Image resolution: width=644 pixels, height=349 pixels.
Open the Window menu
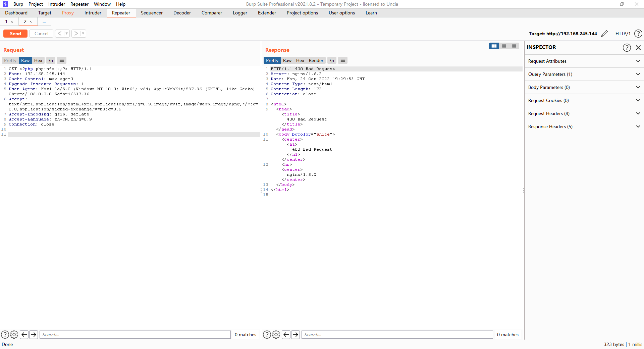pos(102,4)
